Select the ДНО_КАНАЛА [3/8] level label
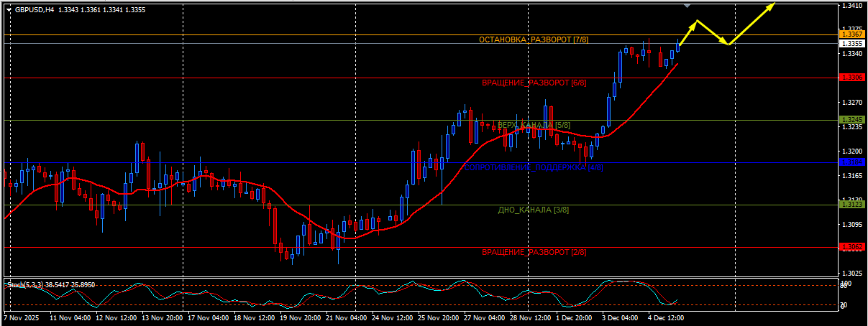 [x=534, y=210]
